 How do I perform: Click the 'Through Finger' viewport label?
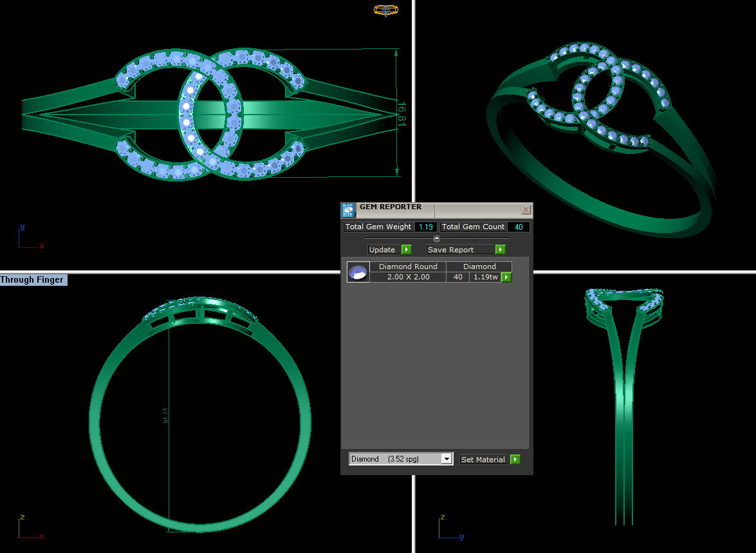tap(33, 280)
